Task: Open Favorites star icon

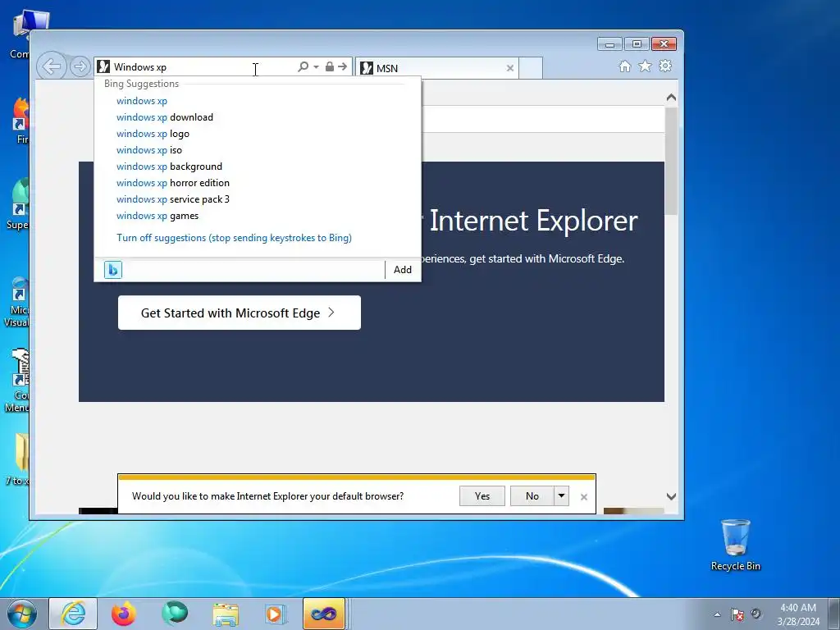Action: click(645, 66)
